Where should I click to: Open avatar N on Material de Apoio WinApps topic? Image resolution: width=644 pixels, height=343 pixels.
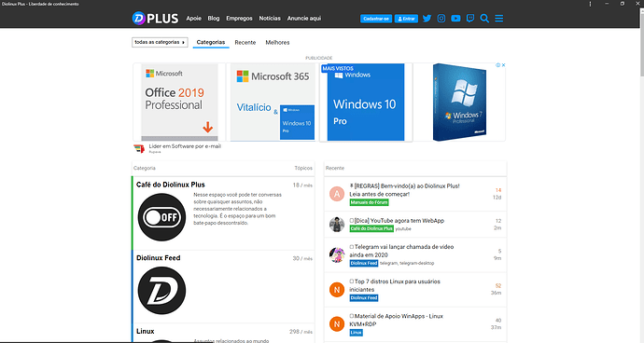[x=337, y=324]
